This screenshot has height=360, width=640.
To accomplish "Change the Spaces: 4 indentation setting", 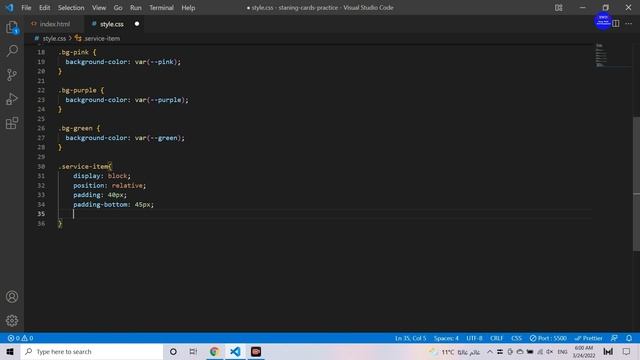I will tap(446, 338).
